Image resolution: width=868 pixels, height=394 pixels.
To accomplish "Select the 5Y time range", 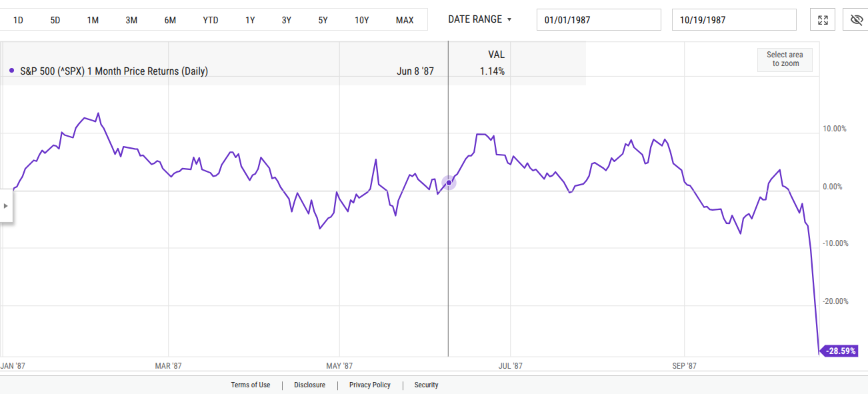I will 323,20.
